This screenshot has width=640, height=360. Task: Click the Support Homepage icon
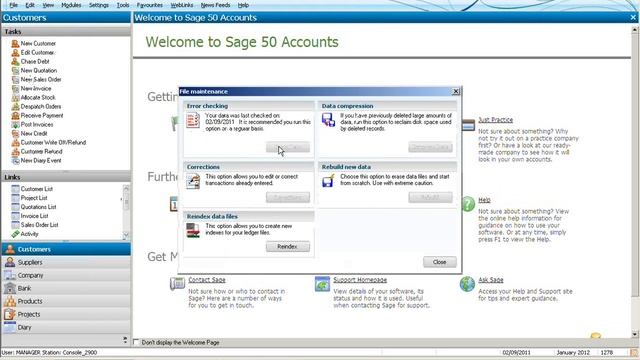[322, 284]
